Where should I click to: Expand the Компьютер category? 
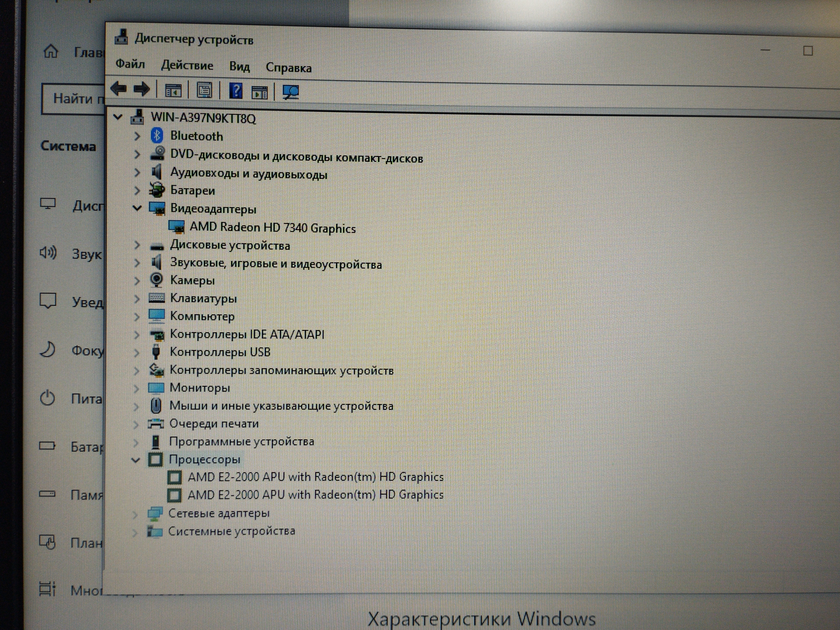coord(136,317)
